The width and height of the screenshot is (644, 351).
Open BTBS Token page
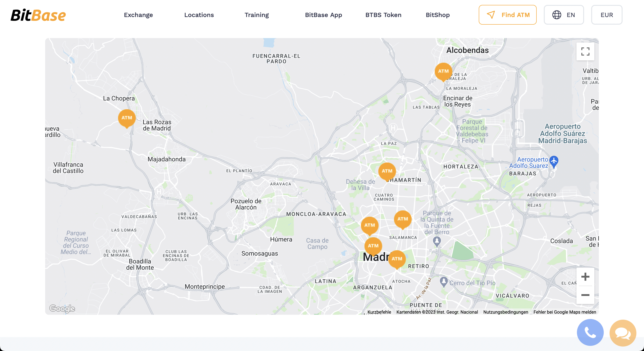click(x=383, y=15)
